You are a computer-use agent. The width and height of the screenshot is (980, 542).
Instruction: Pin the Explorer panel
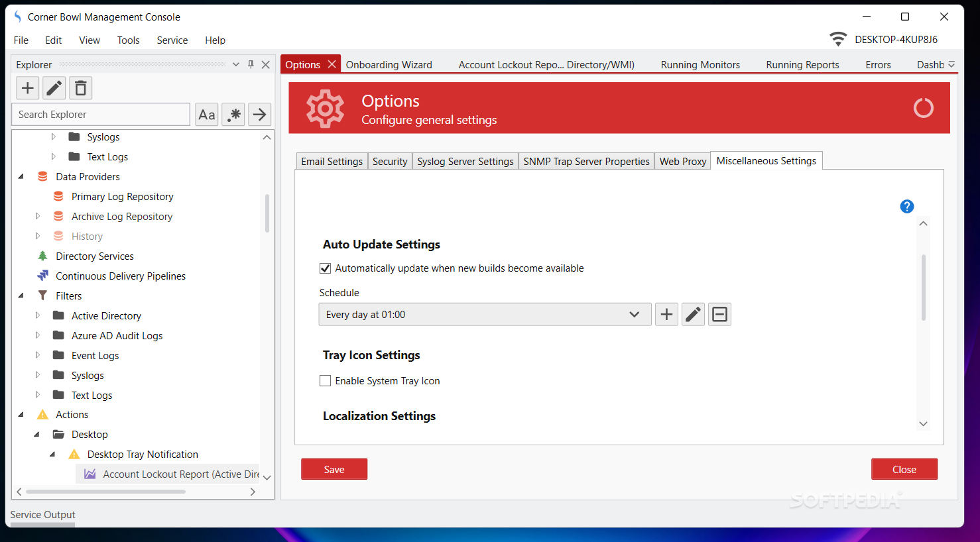pos(251,64)
